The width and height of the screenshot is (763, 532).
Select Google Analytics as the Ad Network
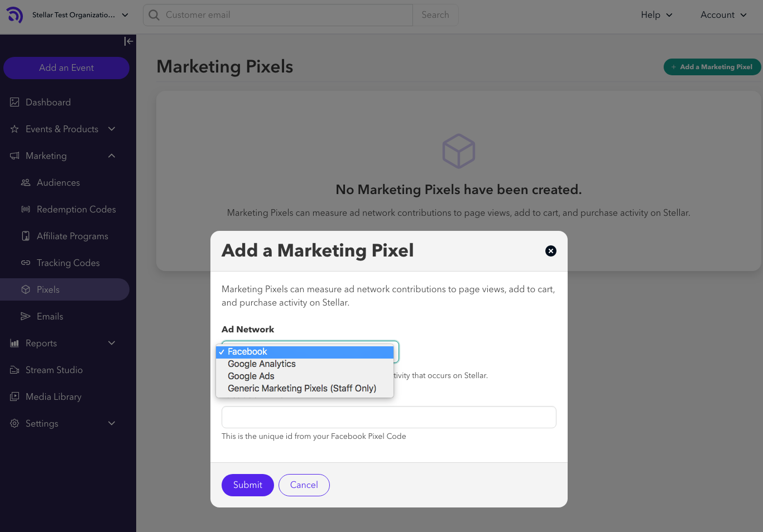pos(261,364)
